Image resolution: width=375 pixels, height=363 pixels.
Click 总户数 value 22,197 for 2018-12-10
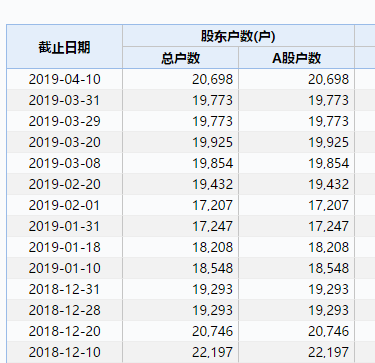(213, 352)
